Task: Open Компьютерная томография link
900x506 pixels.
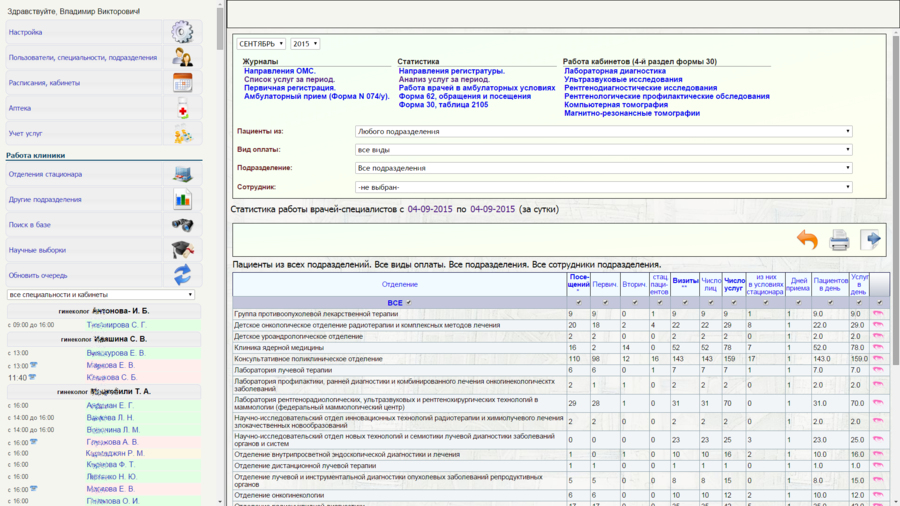Action: (616, 104)
